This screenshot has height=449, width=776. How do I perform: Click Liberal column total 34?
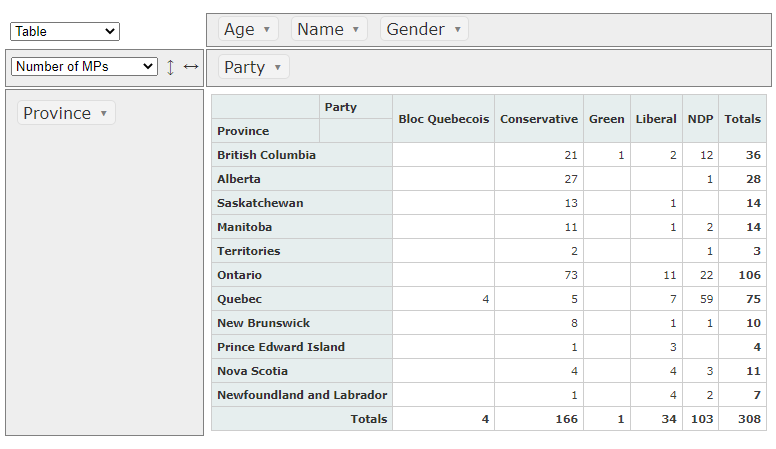point(656,419)
